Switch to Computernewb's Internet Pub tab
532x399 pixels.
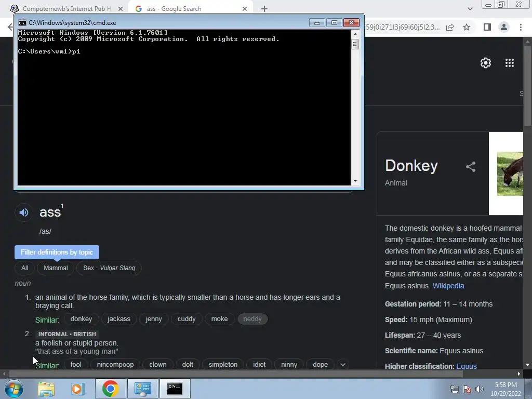tap(66, 9)
